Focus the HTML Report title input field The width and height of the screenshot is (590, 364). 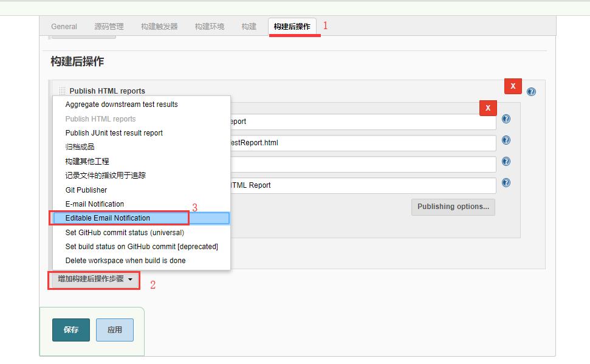pyautogui.click(x=363, y=185)
